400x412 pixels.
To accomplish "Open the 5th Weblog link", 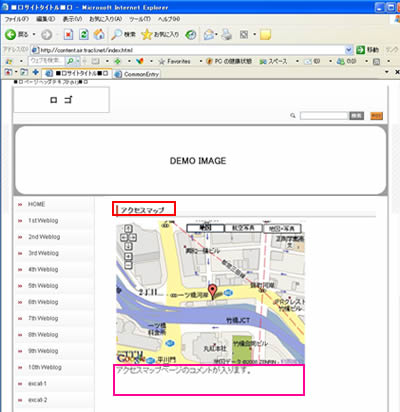I will coord(43,286).
